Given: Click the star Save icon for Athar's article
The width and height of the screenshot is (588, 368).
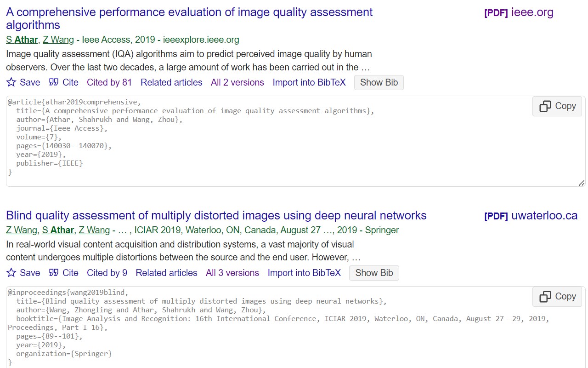Looking at the screenshot, I should (x=11, y=82).
